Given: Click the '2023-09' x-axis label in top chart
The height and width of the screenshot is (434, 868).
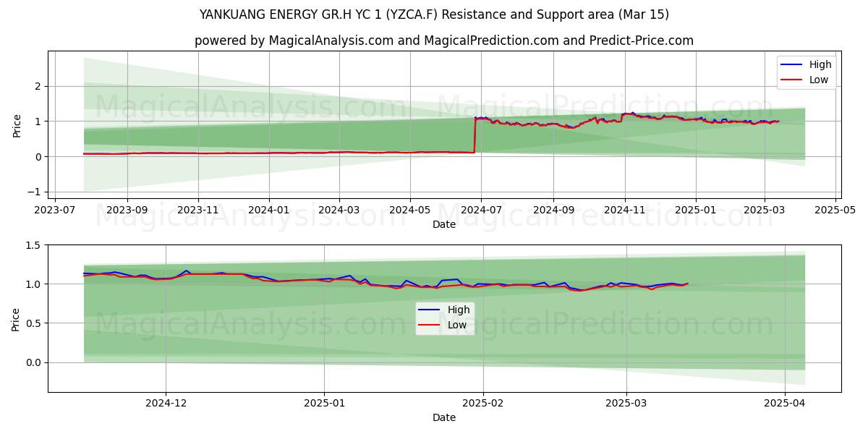Looking at the screenshot, I should pyautogui.click(x=127, y=210).
